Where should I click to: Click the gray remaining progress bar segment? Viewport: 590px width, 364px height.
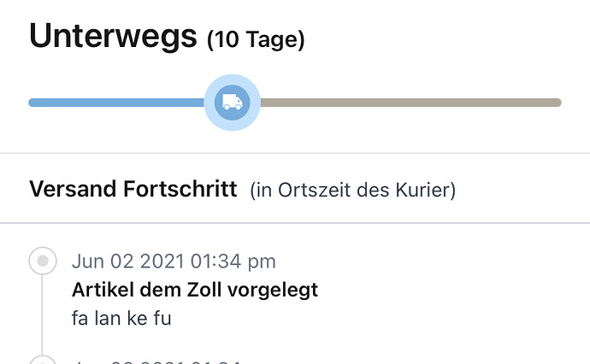pos(410,103)
